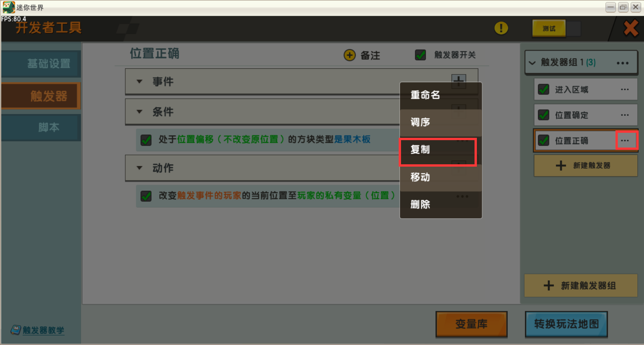
Task: Toggle the 触发器开关 checkbox
Action: (420, 55)
